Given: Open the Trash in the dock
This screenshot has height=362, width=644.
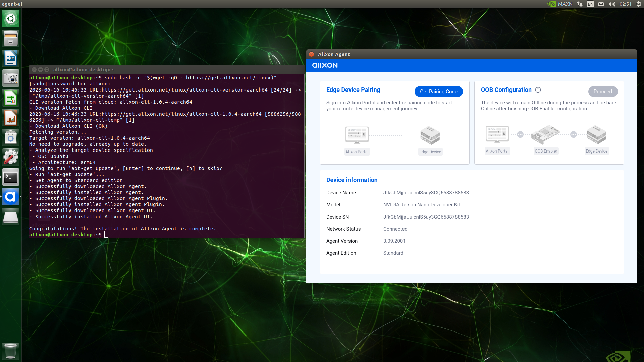Looking at the screenshot, I should (x=11, y=351).
